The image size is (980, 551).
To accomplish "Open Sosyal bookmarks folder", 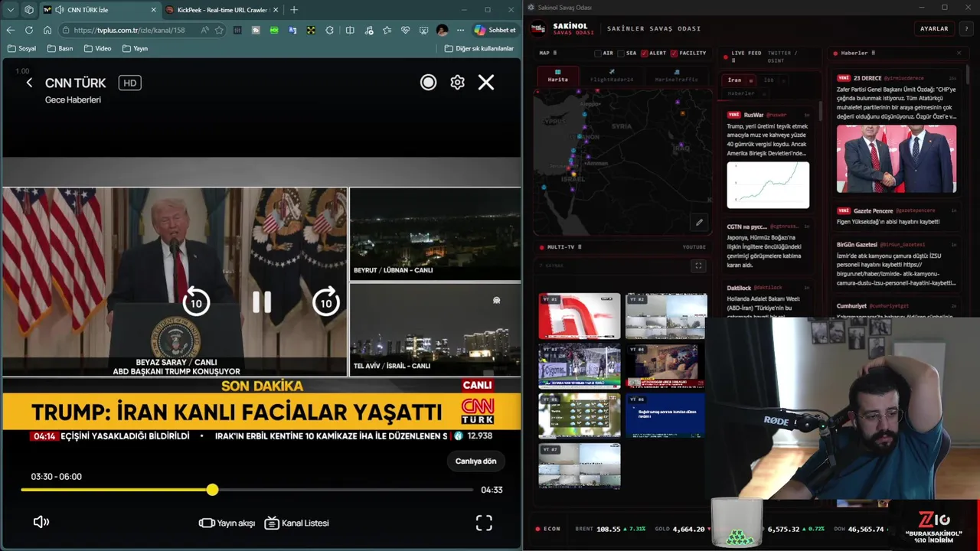I will pyautogui.click(x=21, y=48).
